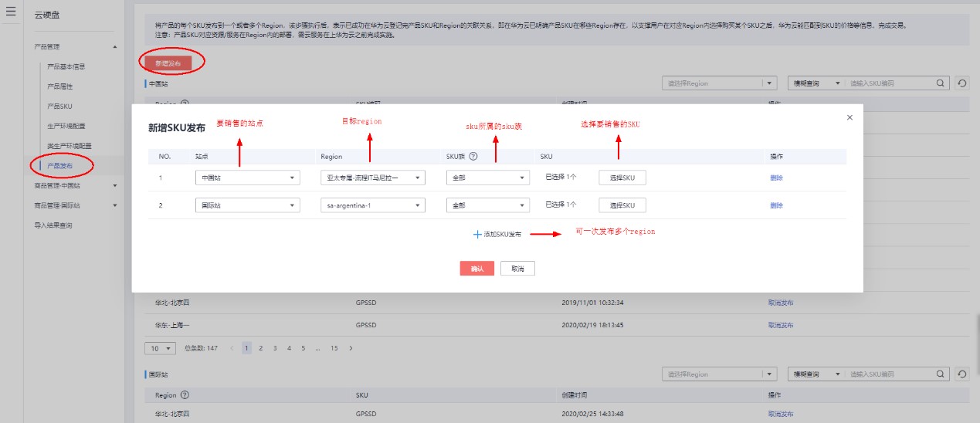Open 导入结果查询 in the sidebar
Image resolution: width=980 pixels, height=423 pixels.
[53, 225]
